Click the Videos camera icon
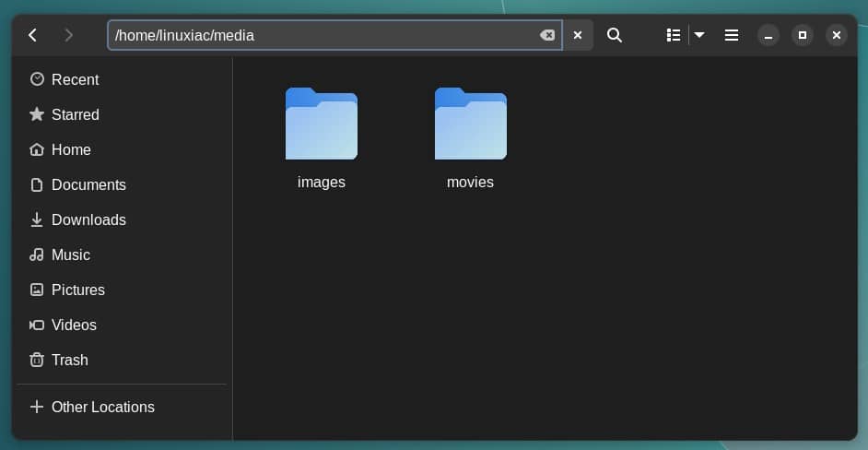The image size is (868, 450). point(37,325)
